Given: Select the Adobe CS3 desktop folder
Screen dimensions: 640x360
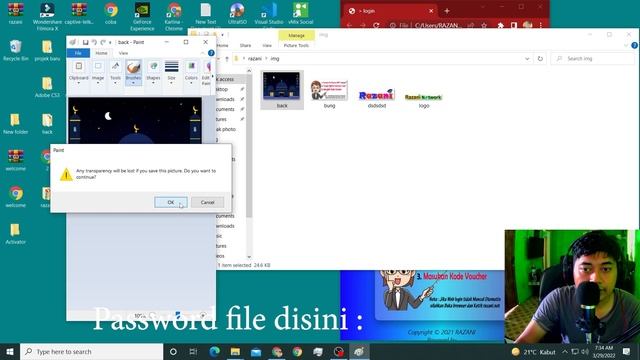Looking at the screenshot, I should 47,87.
